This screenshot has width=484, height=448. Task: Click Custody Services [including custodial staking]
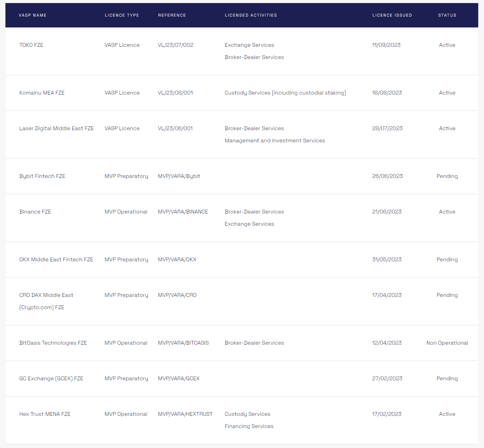pos(285,93)
